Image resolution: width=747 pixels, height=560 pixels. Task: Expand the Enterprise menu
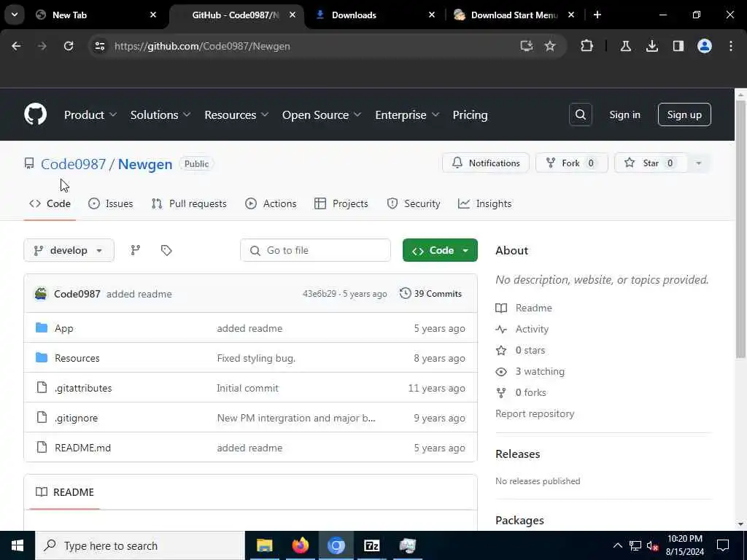(x=407, y=114)
